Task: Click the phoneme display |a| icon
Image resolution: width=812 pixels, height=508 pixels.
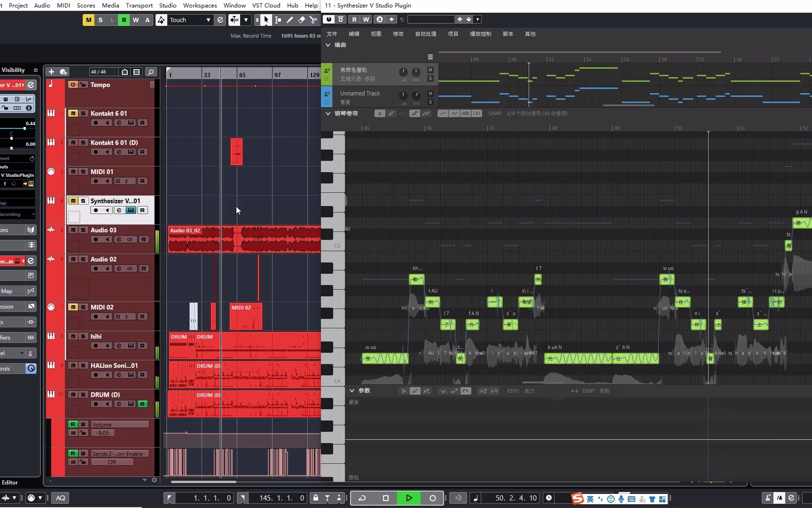Action: [x=476, y=113]
